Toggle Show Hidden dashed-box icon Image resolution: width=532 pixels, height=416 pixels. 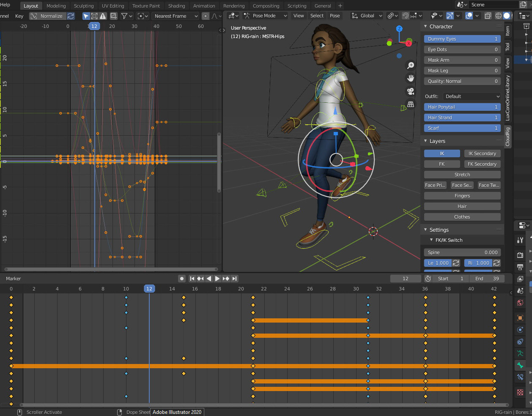94,16
